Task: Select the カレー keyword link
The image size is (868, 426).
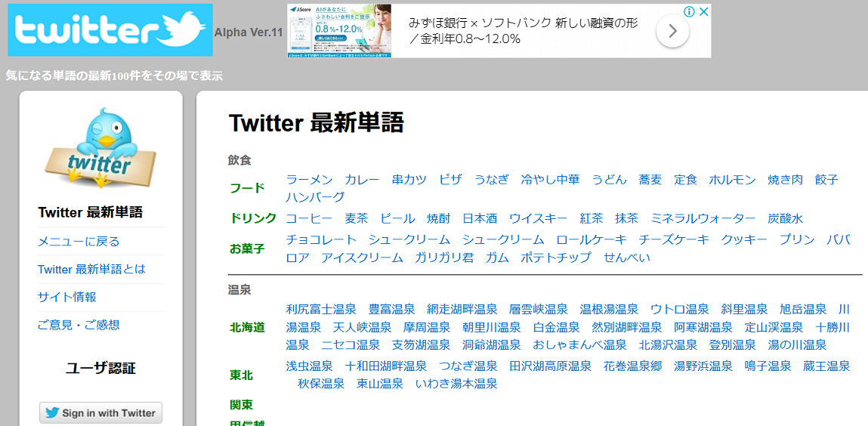Action: coord(362,179)
